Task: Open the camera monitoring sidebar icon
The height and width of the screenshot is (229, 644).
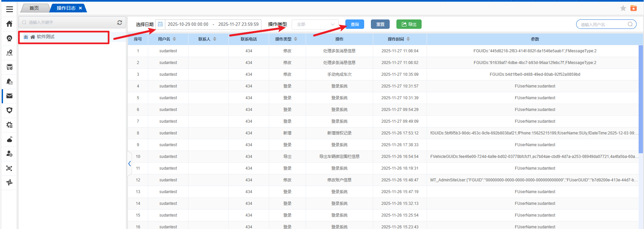Action: coord(9,38)
